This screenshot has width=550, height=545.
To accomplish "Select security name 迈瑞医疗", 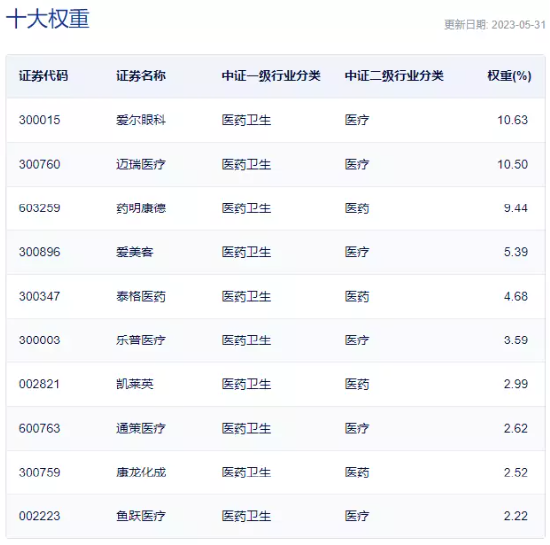I will pos(141,164).
